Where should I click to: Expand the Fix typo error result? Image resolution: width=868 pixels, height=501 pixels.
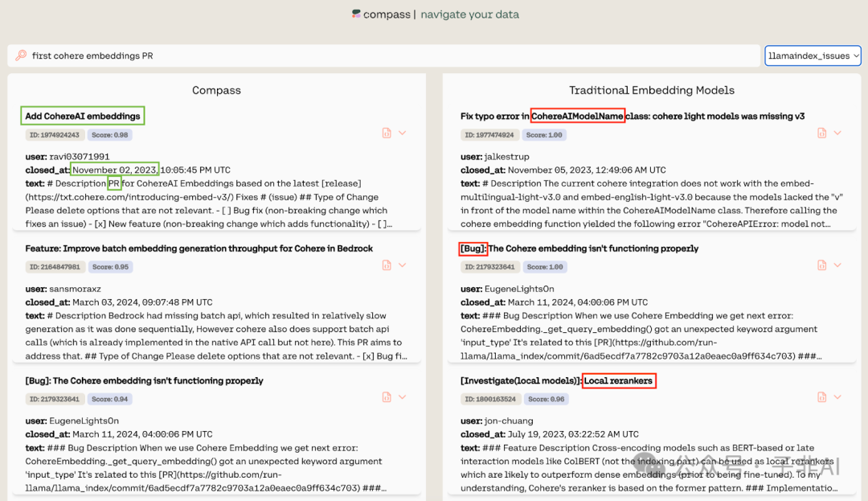coord(837,133)
